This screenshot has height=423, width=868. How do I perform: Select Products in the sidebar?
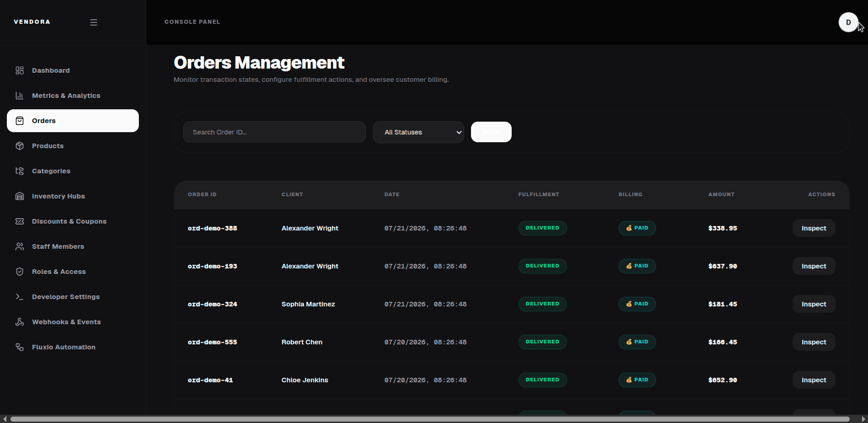[73, 146]
